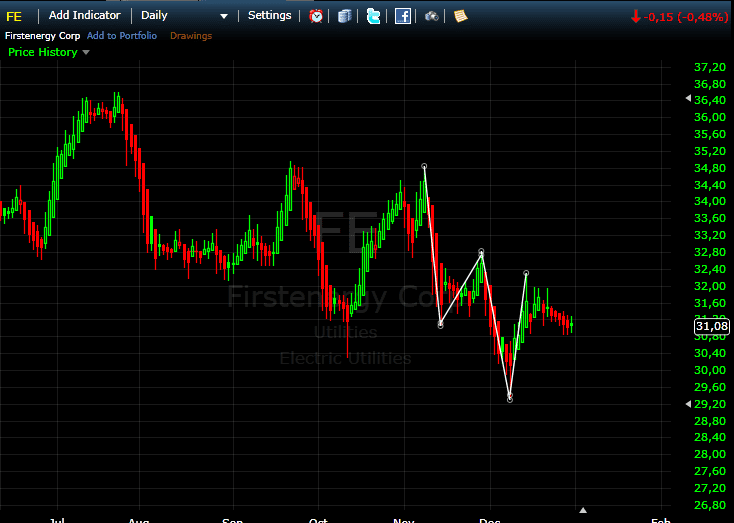Share chart via the Twitter bird icon
The width and height of the screenshot is (734, 523).
[373, 16]
